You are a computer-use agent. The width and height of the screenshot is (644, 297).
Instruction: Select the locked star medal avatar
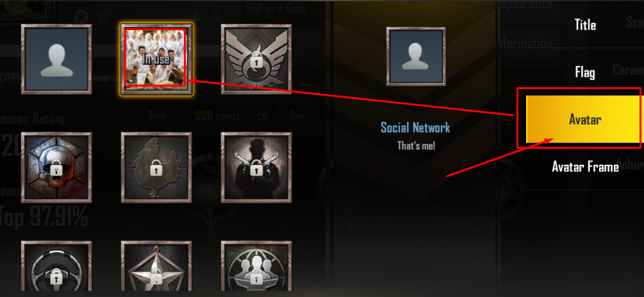tap(156, 266)
